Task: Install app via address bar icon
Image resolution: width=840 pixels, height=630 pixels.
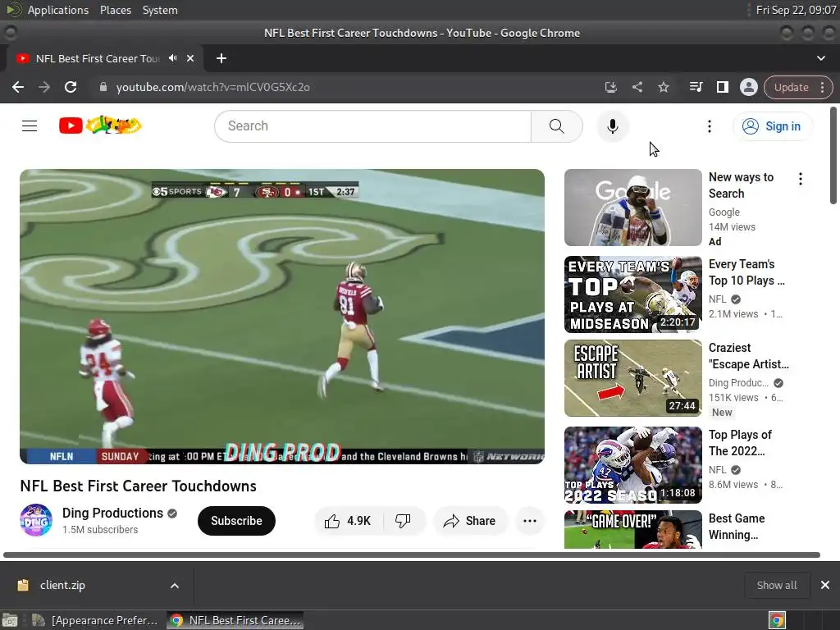Action: 610,87
